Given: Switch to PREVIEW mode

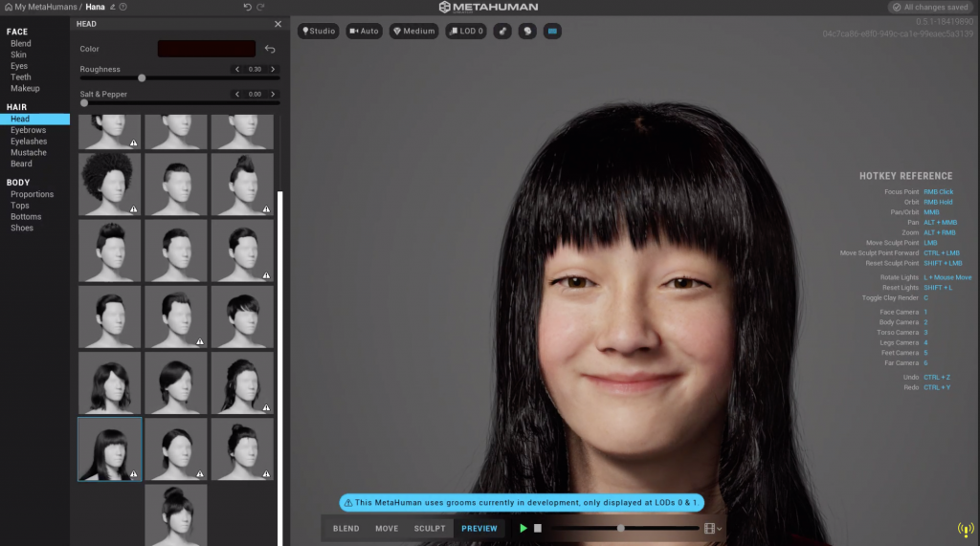Looking at the screenshot, I should coord(479,529).
